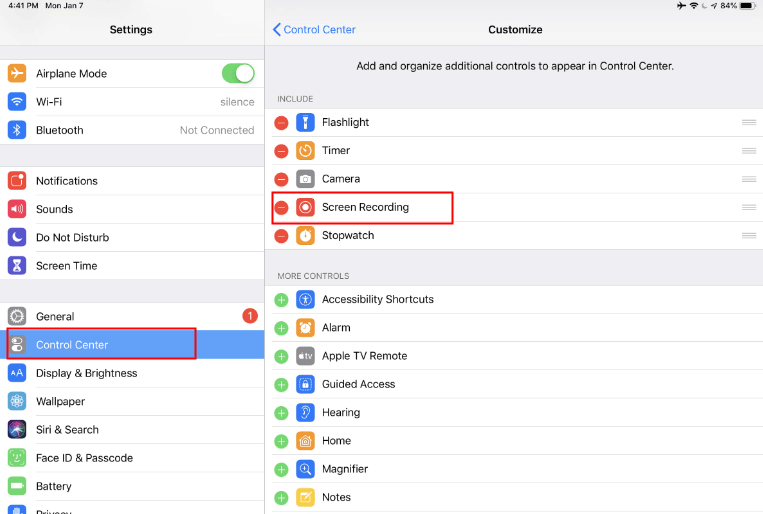
Task: Add Guided Access with plus button
Action: 281,385
